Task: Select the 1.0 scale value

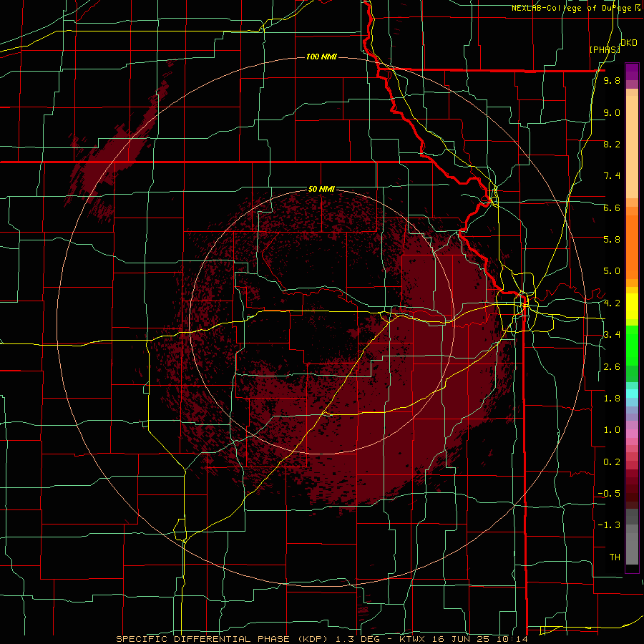Action: pos(612,430)
